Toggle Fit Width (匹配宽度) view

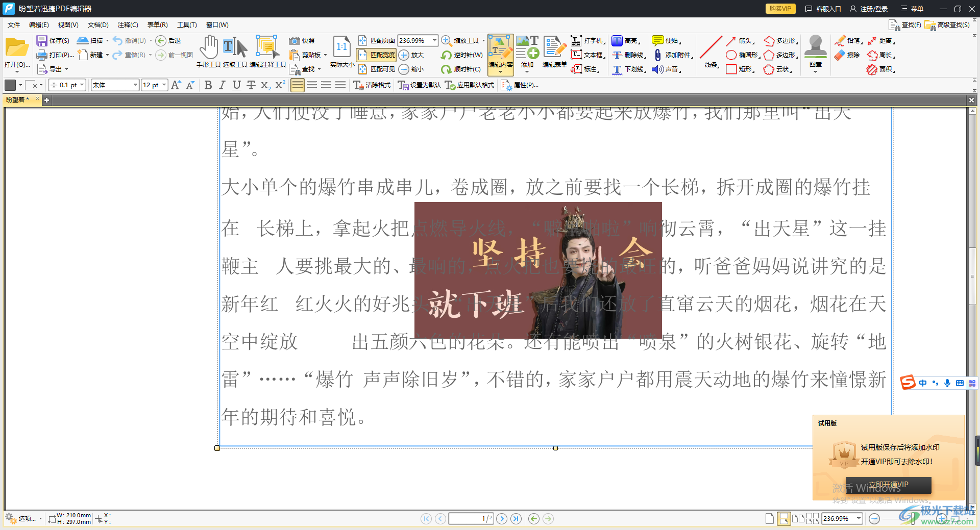click(x=377, y=55)
